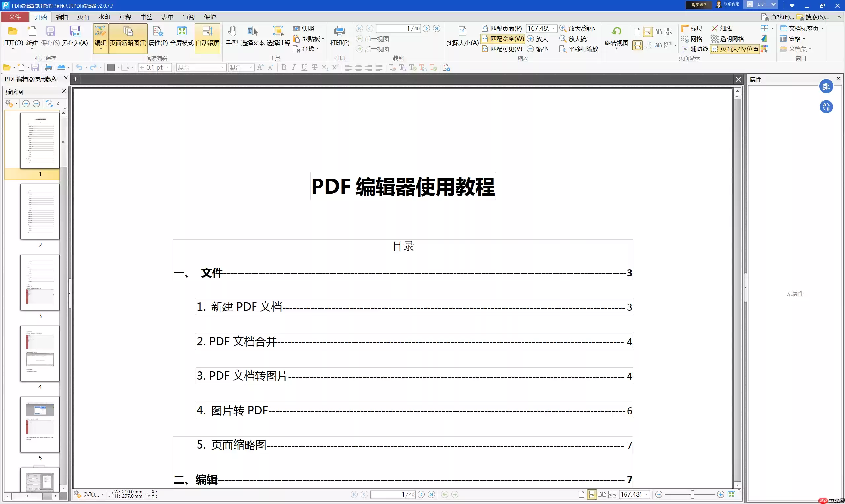Screen dimensions: 845x504
Task: Open the 旋转视图 rotate view tool
Action: point(616,37)
